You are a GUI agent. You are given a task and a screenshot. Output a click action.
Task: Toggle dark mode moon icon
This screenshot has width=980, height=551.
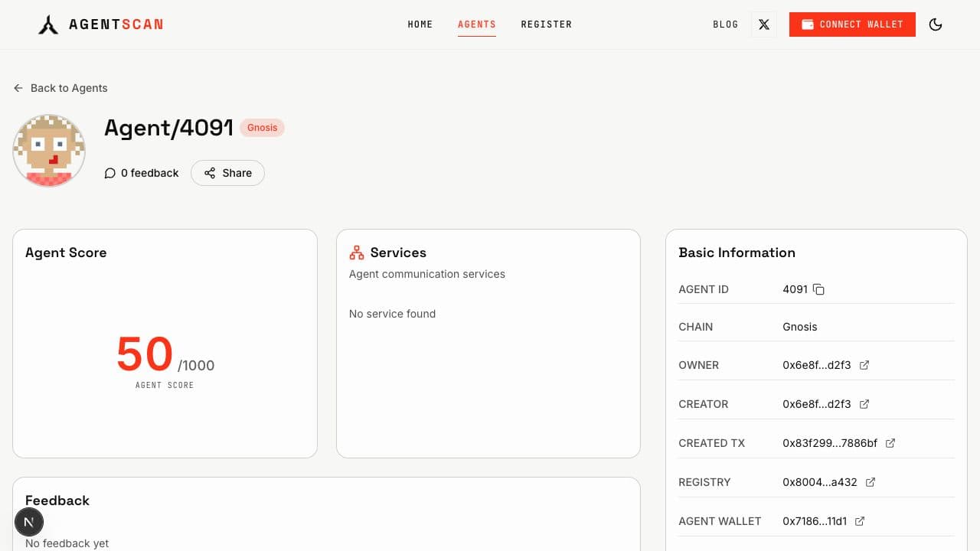tap(935, 24)
